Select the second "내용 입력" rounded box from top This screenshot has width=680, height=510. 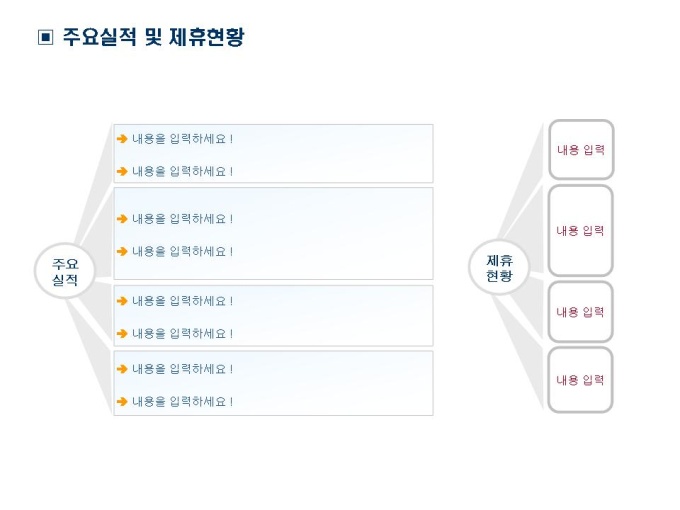click(581, 231)
